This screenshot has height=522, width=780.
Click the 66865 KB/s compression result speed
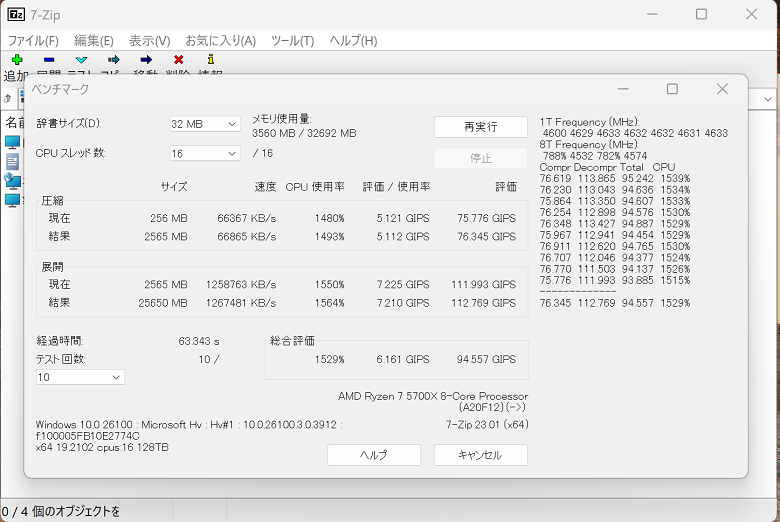tap(246, 237)
